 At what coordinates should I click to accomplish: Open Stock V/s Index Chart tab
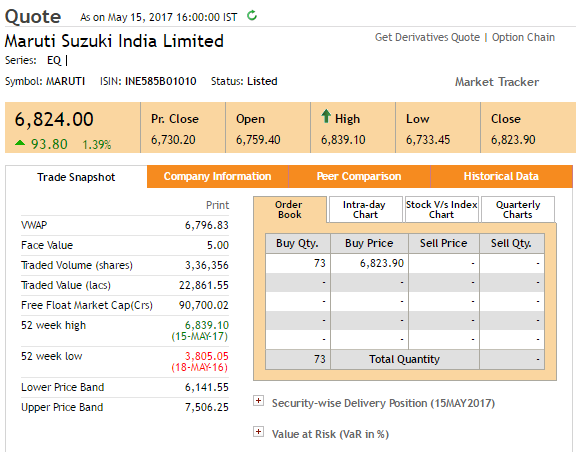click(x=441, y=210)
